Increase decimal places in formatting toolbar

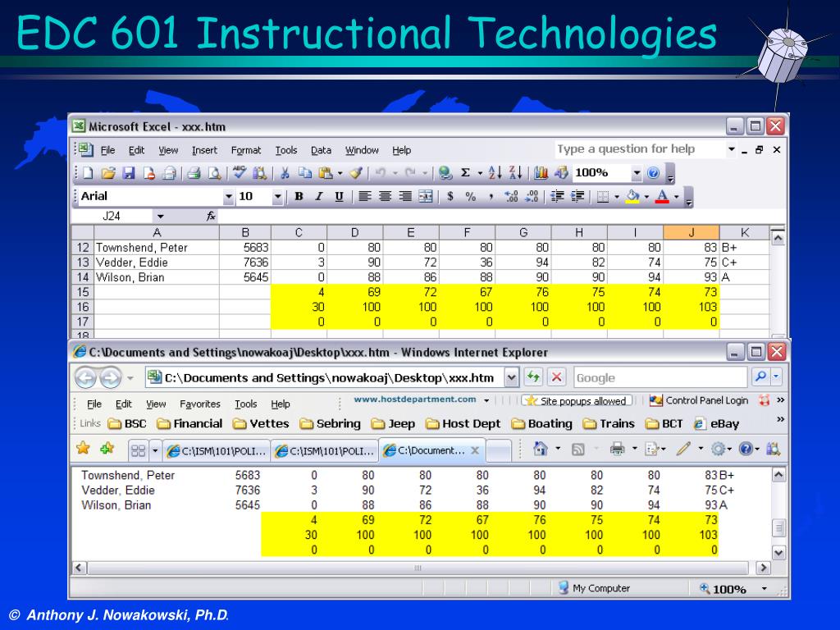(x=511, y=197)
